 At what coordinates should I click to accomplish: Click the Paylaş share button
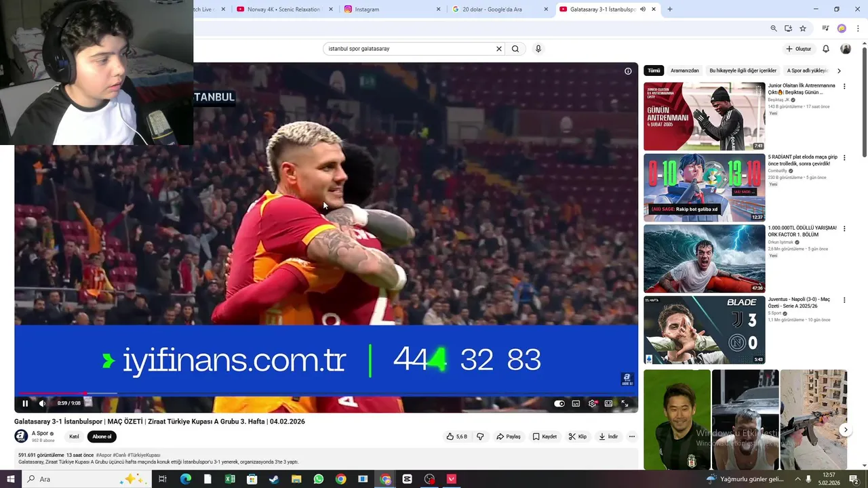(509, 436)
